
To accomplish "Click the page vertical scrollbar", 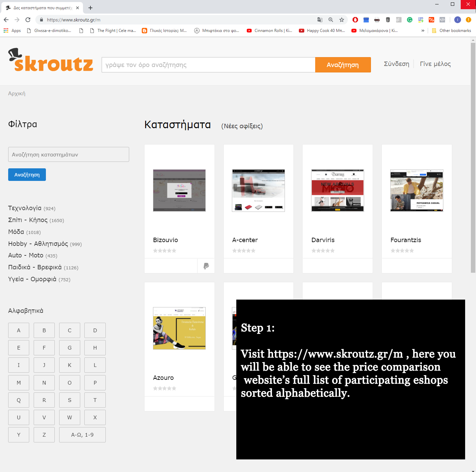I will tap(473, 156).
